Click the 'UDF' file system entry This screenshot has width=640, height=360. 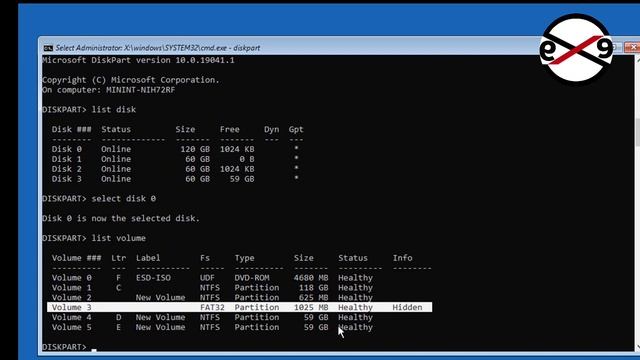point(207,278)
